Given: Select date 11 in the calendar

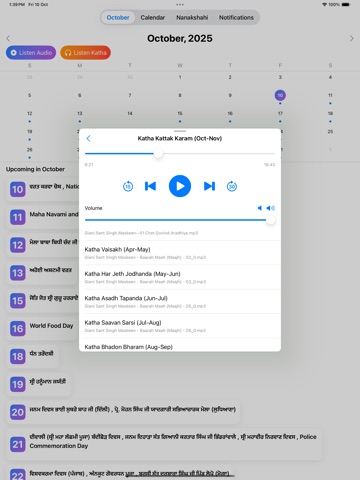Looking at the screenshot, I should pyautogui.click(x=330, y=95).
